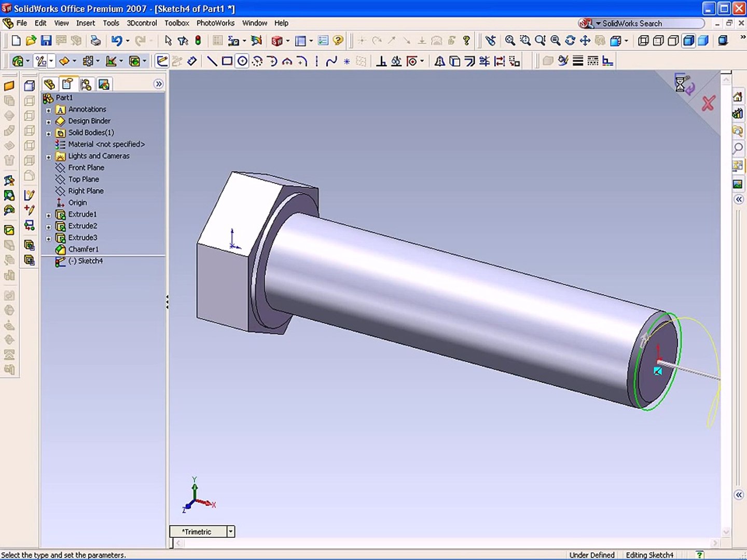
Task: Click the Rotate View icon
Action: [570, 40]
